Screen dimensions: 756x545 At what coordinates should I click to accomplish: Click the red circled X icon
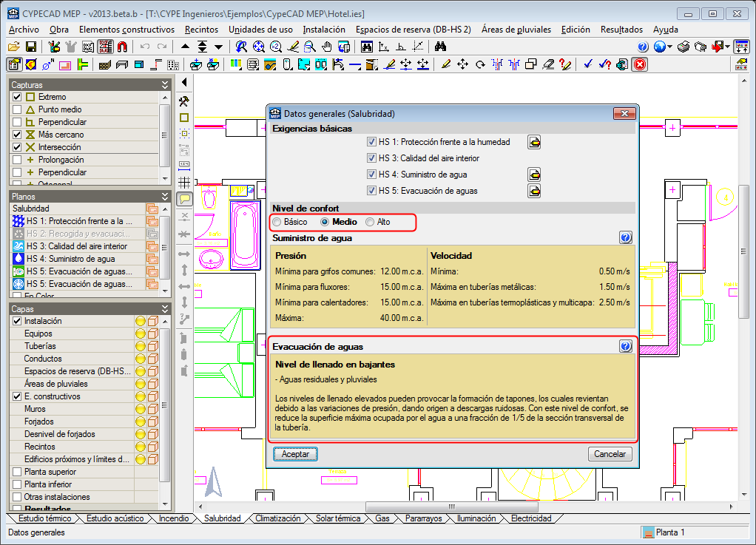tap(639, 64)
